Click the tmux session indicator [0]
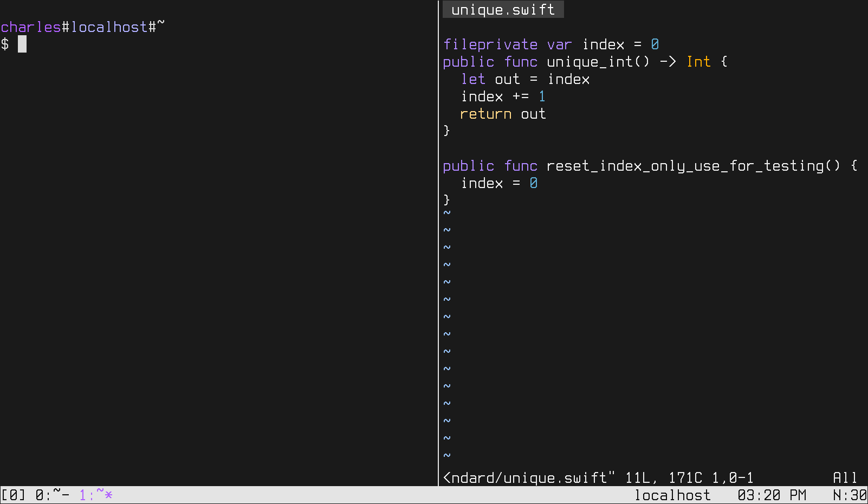The width and height of the screenshot is (868, 504). [x=13, y=495]
